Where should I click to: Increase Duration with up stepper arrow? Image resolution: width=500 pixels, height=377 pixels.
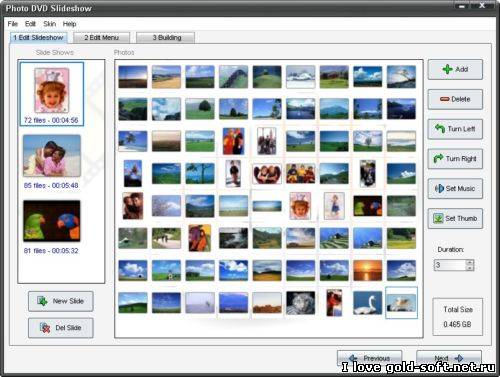[x=470, y=262]
